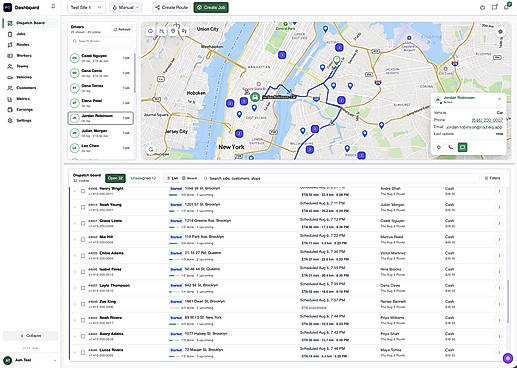This screenshot has width=517, height=368.
Task: Click the call phone icon in driver popup
Action: [x=451, y=147]
